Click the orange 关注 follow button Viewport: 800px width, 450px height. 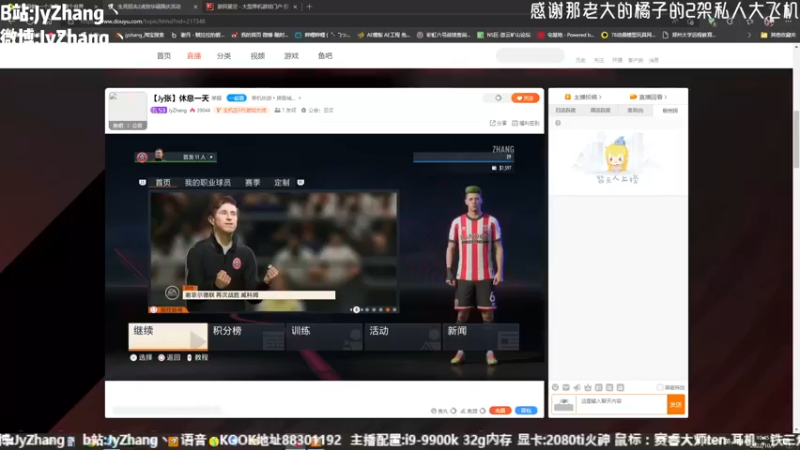coord(526,98)
